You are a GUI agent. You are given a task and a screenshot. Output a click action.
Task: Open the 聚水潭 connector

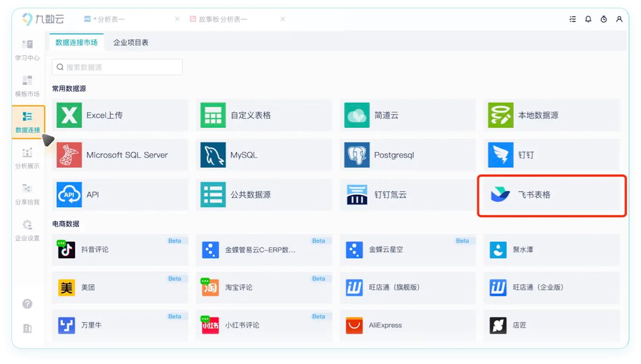click(551, 250)
